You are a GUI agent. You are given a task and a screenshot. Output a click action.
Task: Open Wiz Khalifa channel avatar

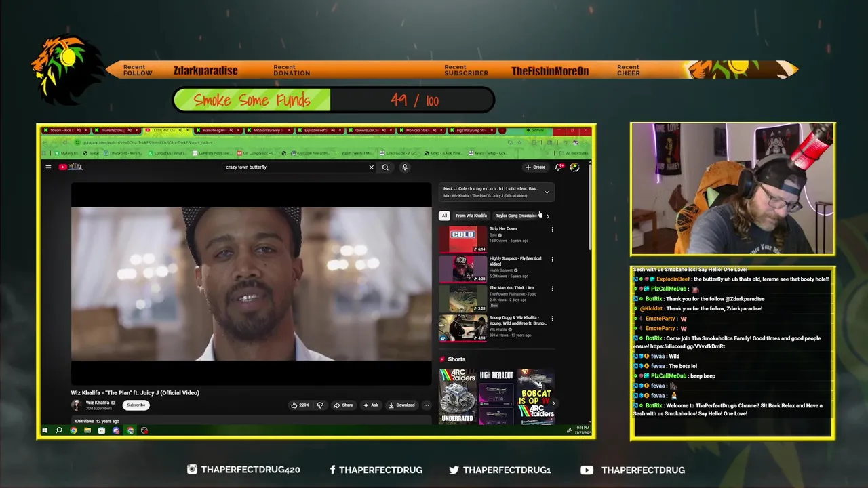click(77, 405)
